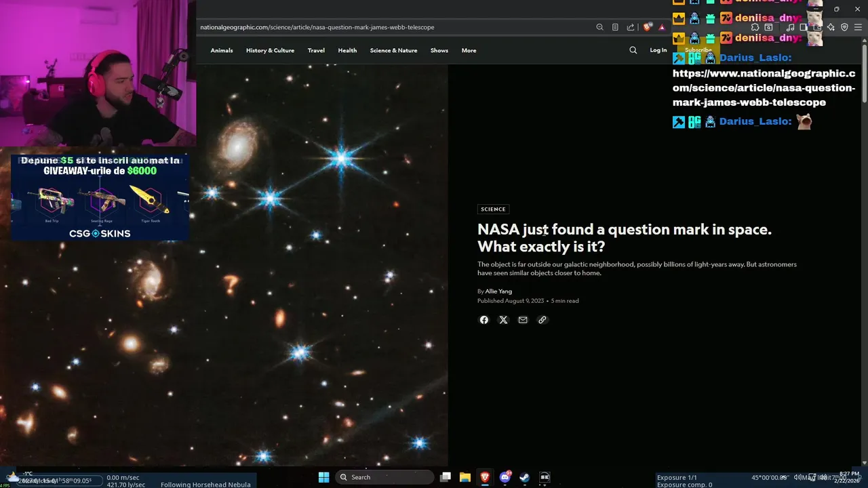The image size is (868, 488).
Task: Click the CSGO Skins giveaway banner
Action: (100, 197)
